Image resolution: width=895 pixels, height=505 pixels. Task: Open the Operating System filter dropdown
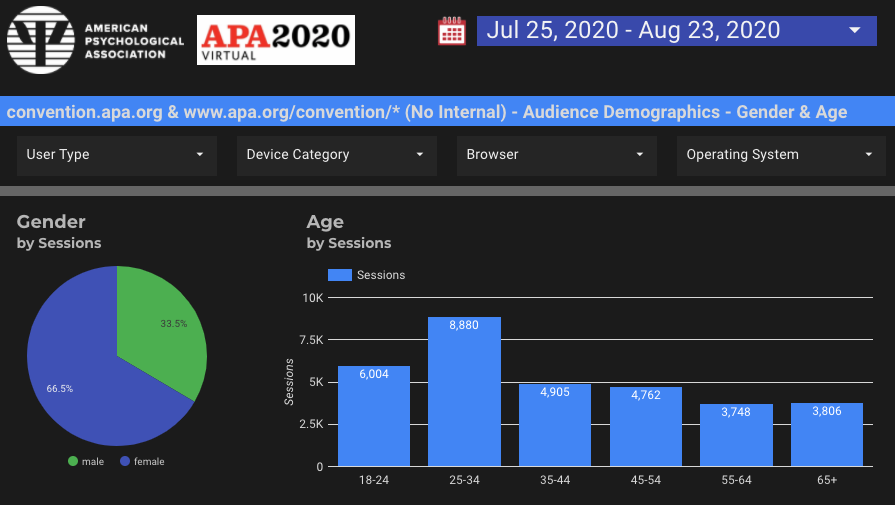pyautogui.click(x=780, y=155)
